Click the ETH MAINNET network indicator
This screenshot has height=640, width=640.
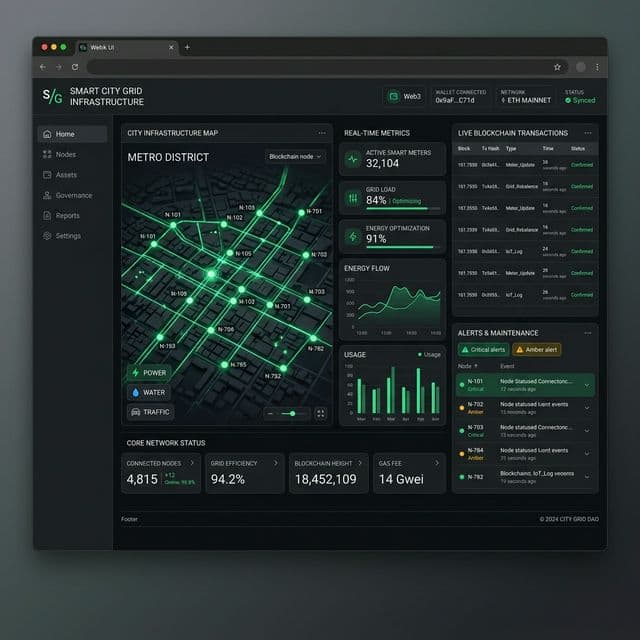[x=526, y=100]
